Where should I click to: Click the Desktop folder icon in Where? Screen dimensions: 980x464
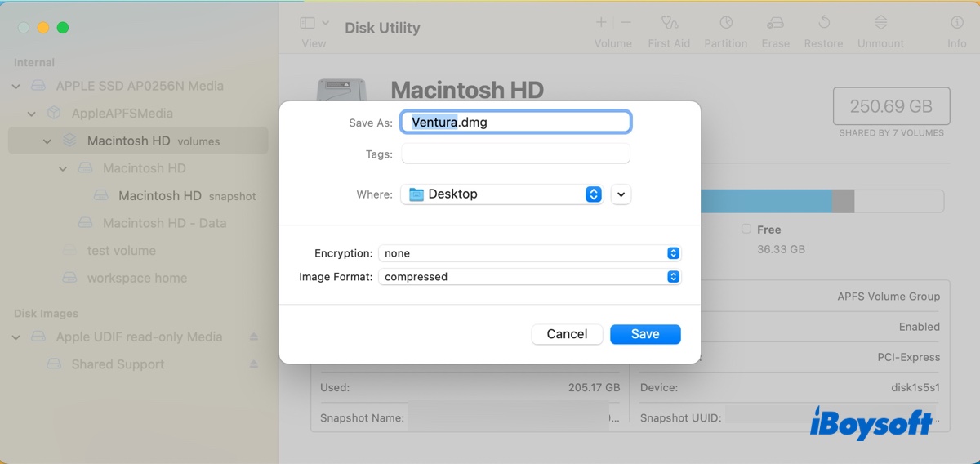[x=416, y=194]
